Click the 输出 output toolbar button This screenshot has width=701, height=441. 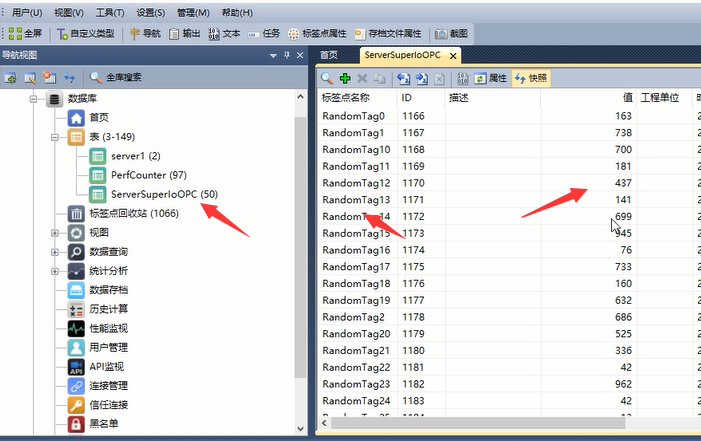click(185, 34)
